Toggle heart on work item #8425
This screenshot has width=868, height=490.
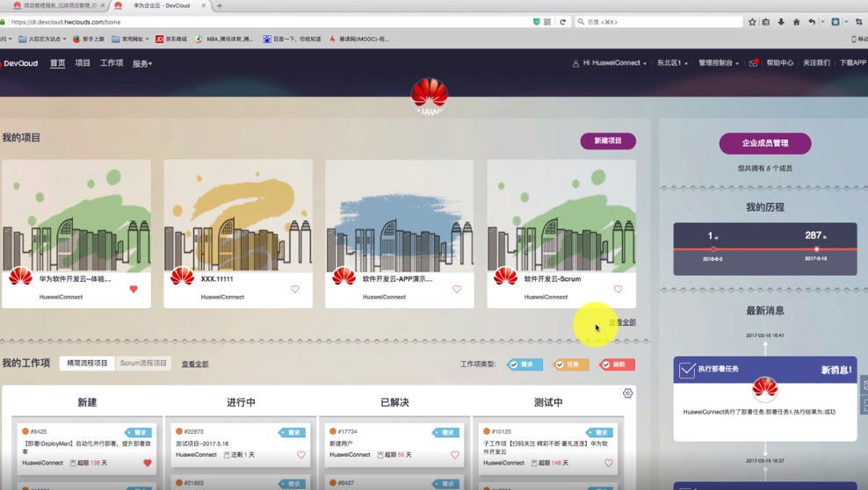point(148,463)
